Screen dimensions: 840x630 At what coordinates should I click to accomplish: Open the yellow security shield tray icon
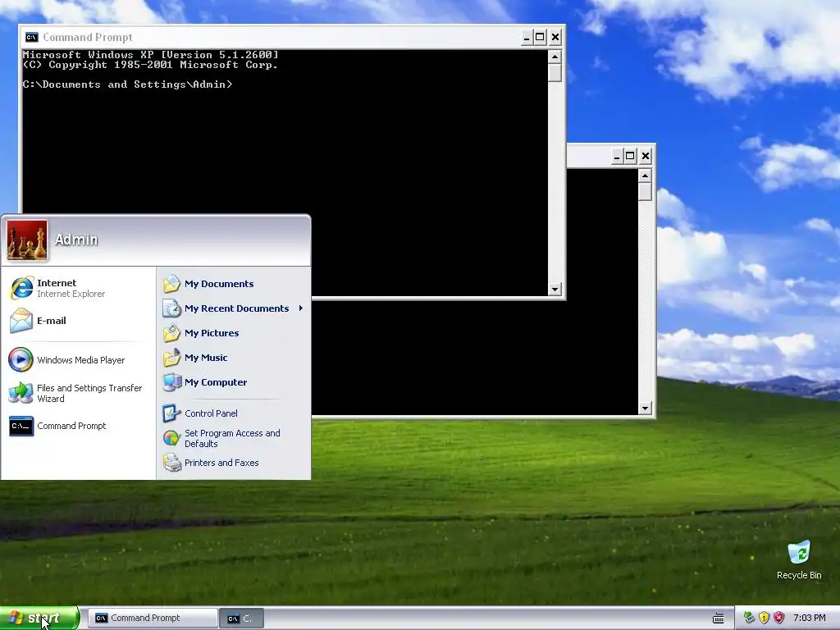pyautogui.click(x=764, y=618)
